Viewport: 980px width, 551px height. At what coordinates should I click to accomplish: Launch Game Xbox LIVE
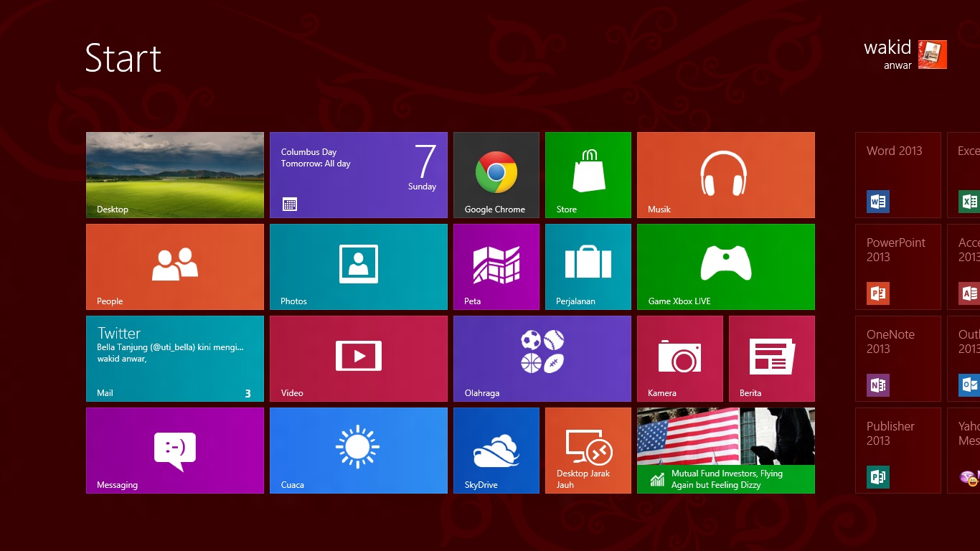tap(725, 266)
